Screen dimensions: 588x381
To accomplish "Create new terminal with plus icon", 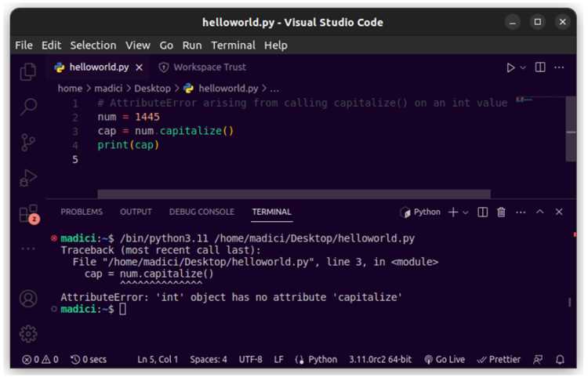I will pos(453,212).
